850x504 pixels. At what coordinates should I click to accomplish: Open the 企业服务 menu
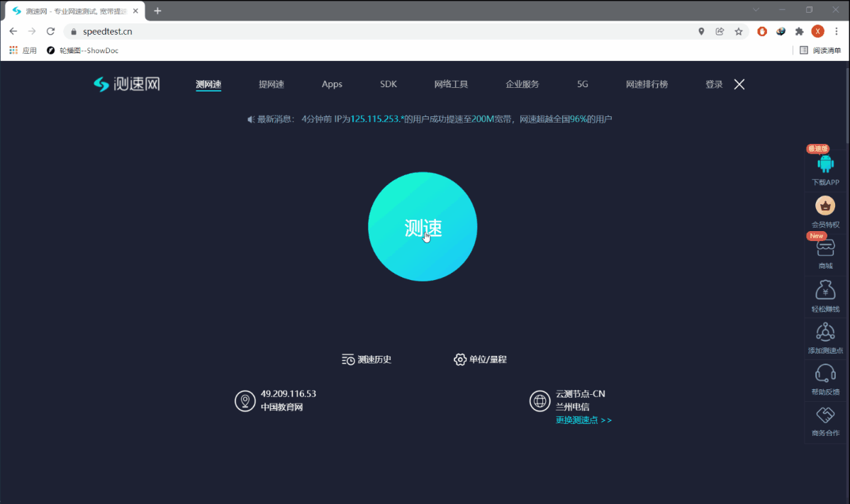coord(522,84)
